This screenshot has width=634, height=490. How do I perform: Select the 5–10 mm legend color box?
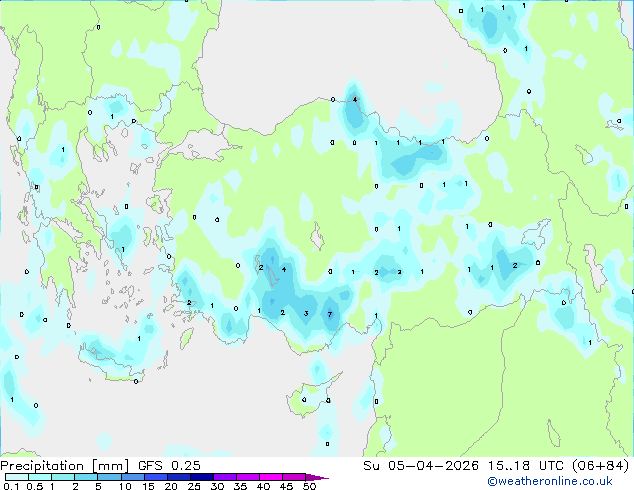[109, 477]
